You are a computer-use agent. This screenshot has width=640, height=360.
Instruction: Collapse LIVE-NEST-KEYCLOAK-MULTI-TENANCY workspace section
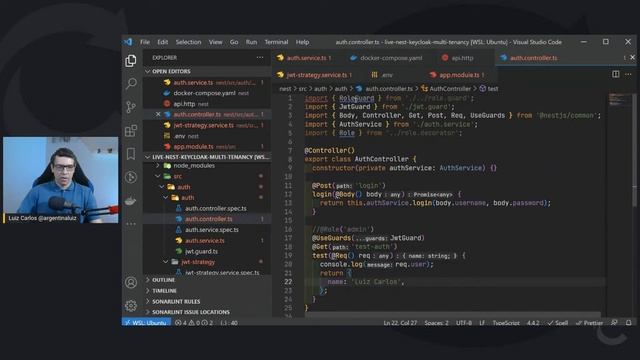pos(207,157)
